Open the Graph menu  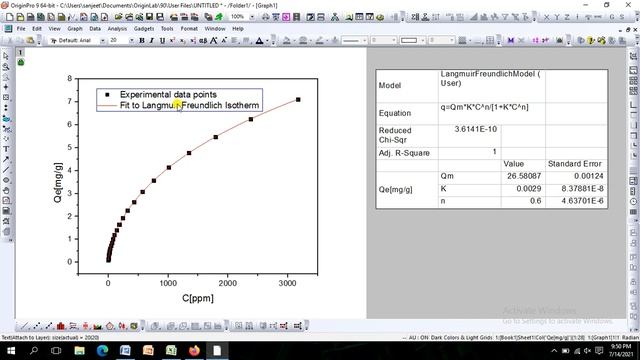click(75, 29)
